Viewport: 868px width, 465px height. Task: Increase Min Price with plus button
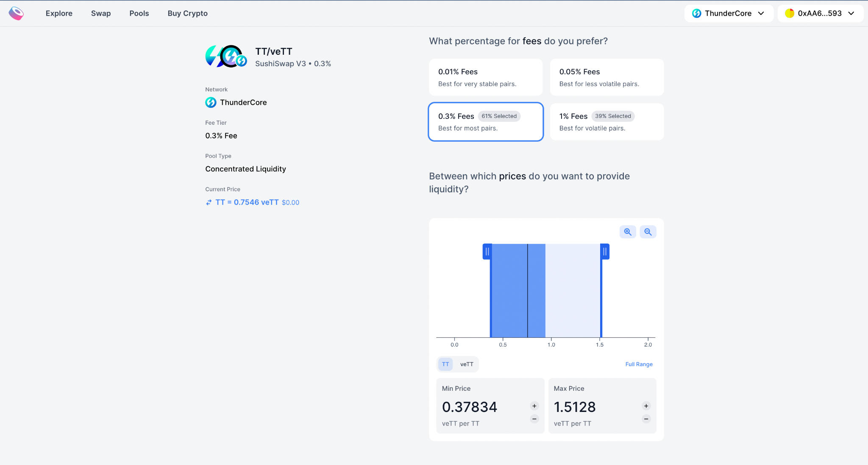(x=534, y=406)
